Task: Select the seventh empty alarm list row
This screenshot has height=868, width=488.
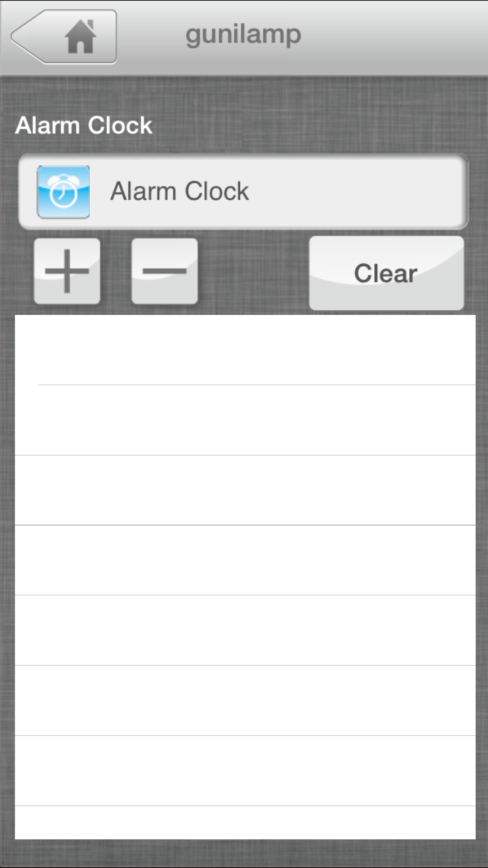Action: click(245, 770)
